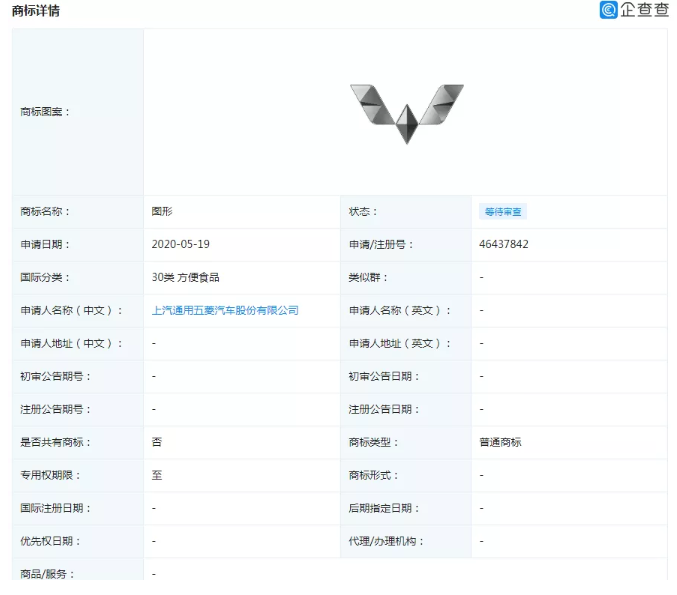Click the 代理/办理机构 label
The height and width of the screenshot is (595, 677).
(x=386, y=541)
